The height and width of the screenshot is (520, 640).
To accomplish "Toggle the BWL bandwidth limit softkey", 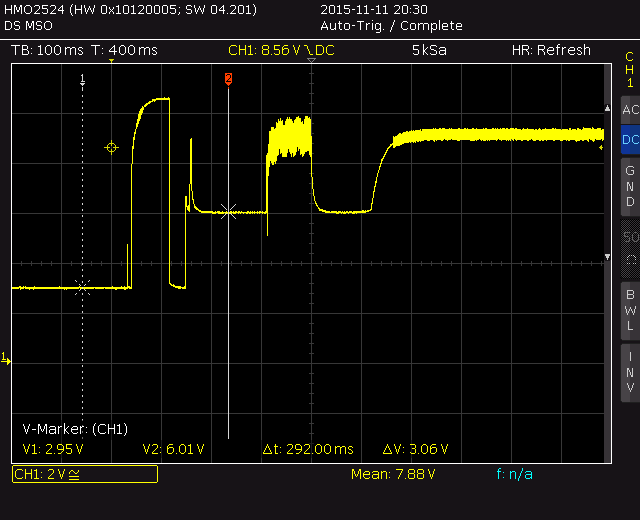I will 630,310.
